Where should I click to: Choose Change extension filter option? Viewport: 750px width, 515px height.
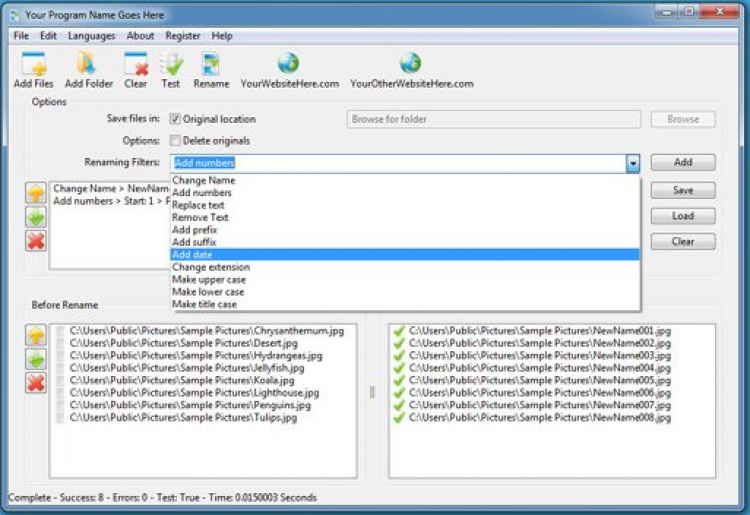coord(405,267)
